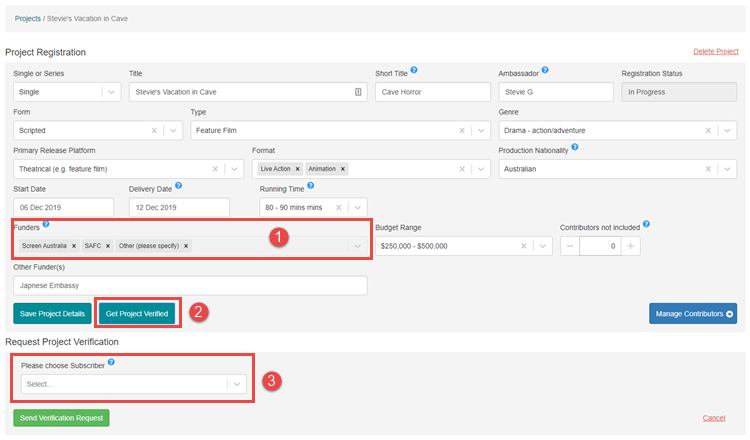Viewport: 750px width, 440px height.
Task: Click help icon next to Production Nationality
Action: pos(575,148)
